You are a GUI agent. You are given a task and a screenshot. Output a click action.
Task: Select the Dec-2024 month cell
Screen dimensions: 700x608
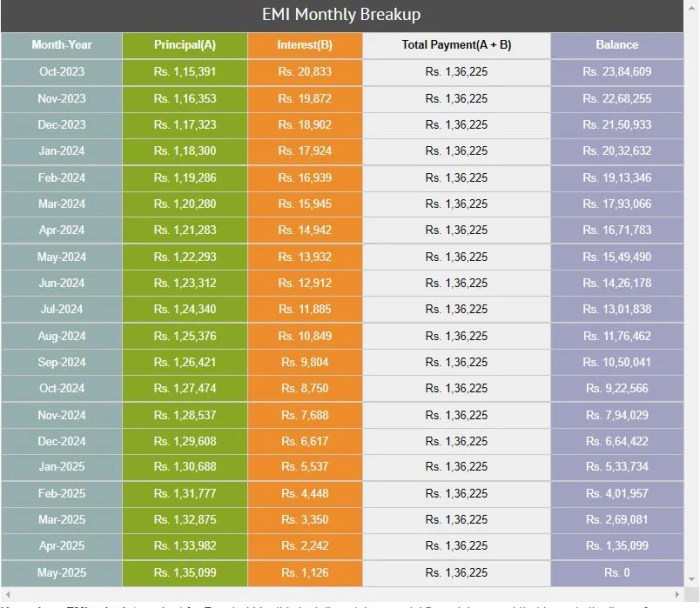(x=62, y=441)
